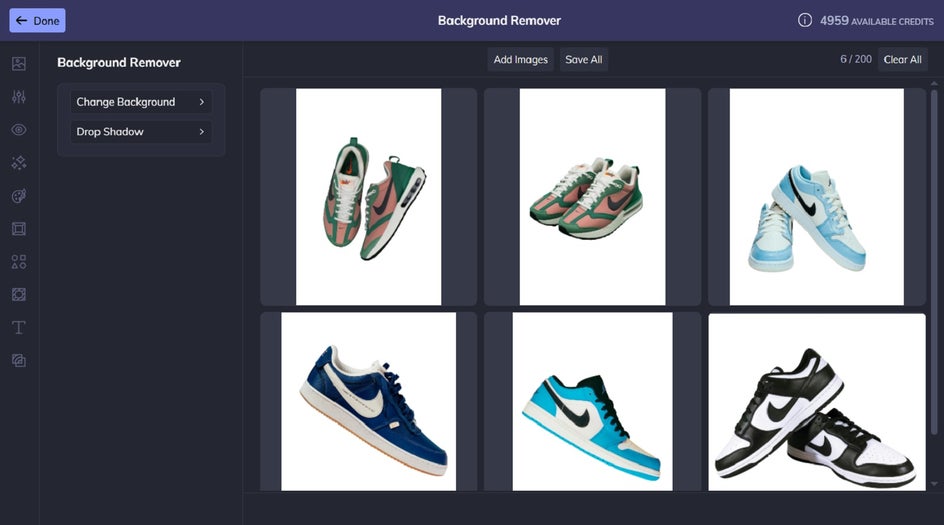Screen dimensions: 944x525
Task: Open the adjustments sliders tool
Action: [19, 96]
